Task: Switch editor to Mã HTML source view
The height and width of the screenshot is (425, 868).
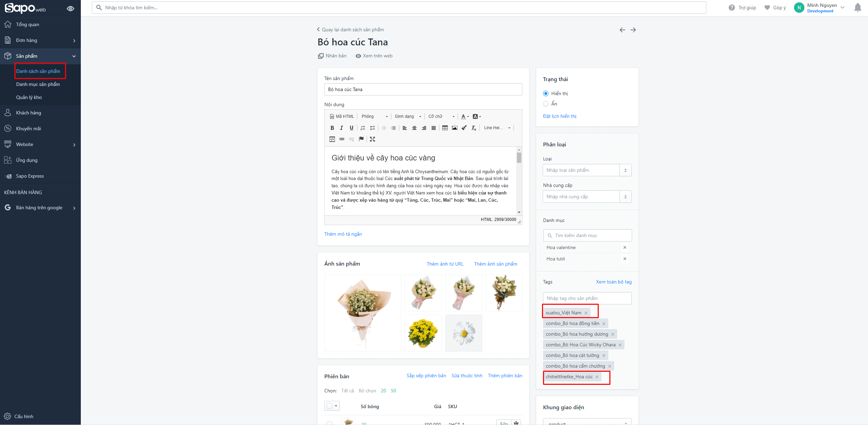Action: tap(342, 116)
